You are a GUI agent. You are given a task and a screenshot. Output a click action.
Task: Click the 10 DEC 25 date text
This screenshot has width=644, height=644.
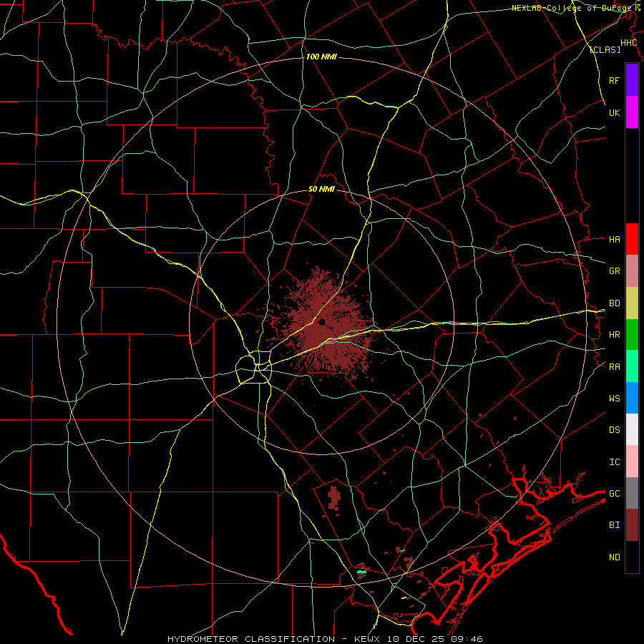coord(416,639)
